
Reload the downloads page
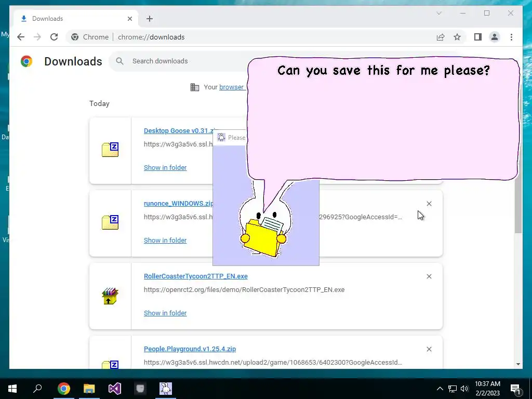[x=54, y=37]
